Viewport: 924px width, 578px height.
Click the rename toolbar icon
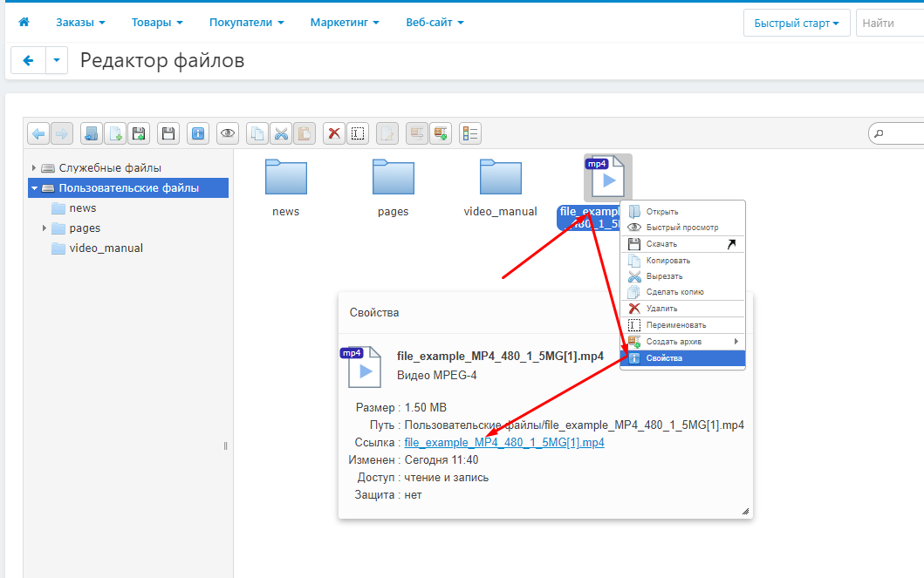point(358,133)
